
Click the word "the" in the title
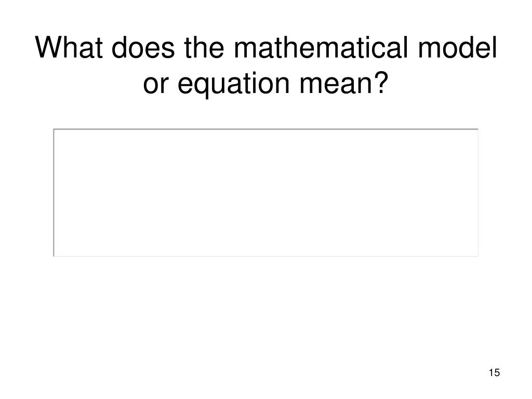click(x=204, y=47)
